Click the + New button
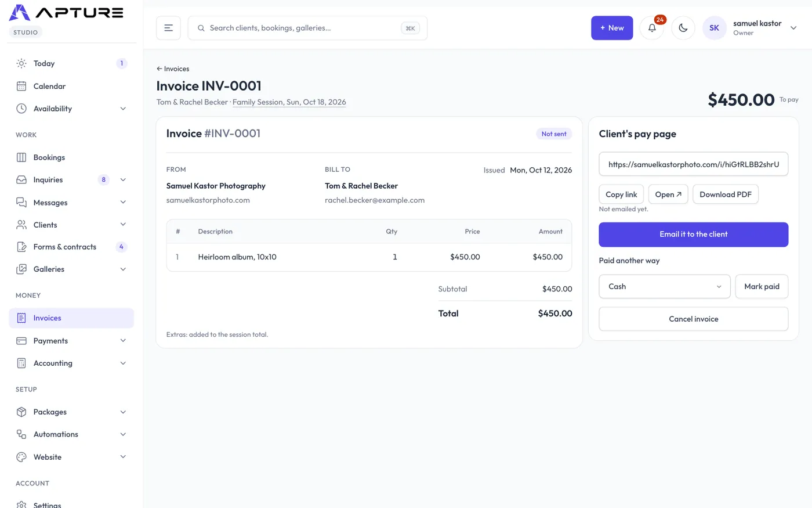Screen dimensions: 812x508 click(x=612, y=28)
